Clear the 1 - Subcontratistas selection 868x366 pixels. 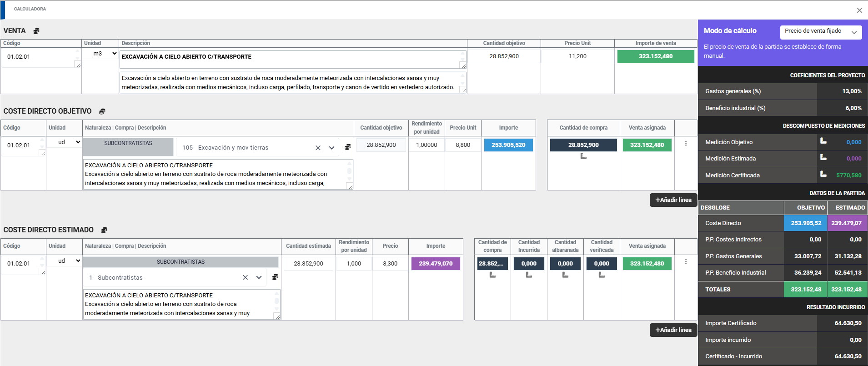[245, 277]
